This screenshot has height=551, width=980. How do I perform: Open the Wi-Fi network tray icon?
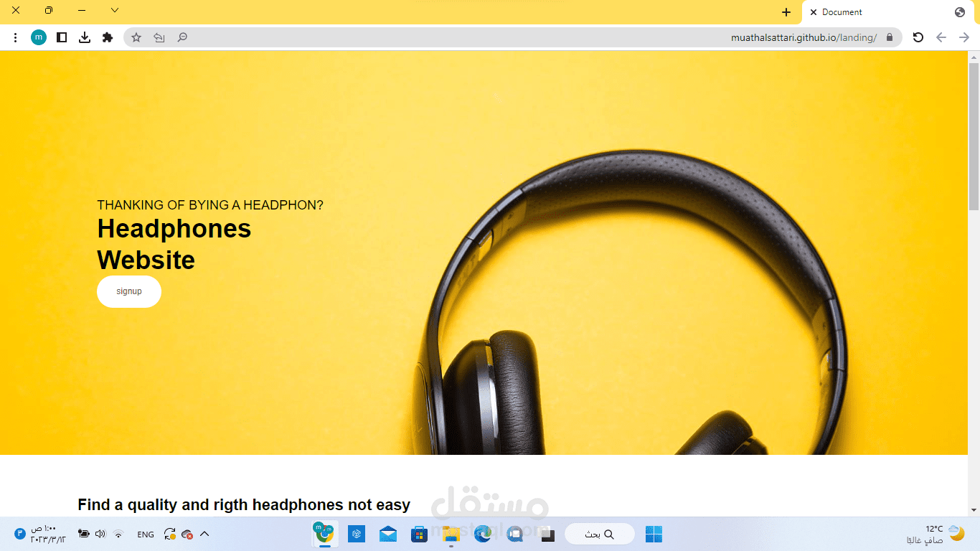coord(118,534)
